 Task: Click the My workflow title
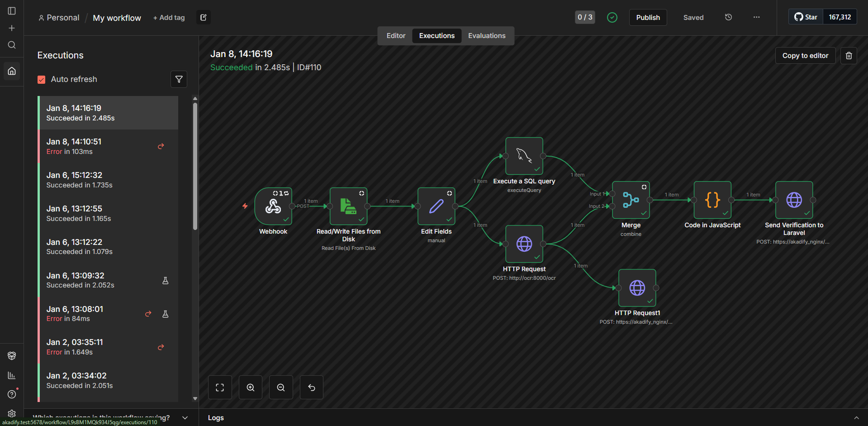117,18
